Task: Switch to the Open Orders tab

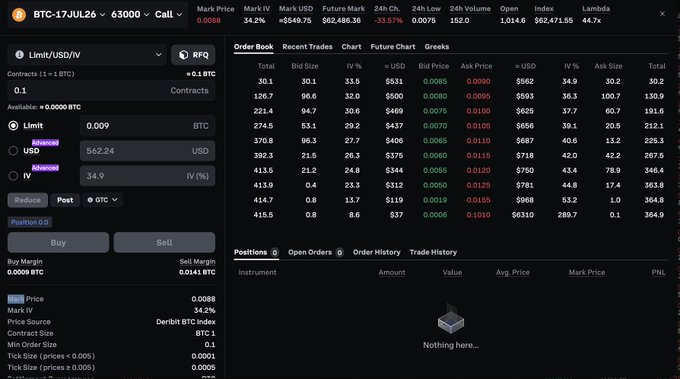Action: click(x=315, y=252)
